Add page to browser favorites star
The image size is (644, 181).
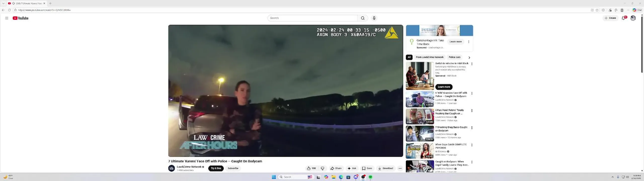click(x=597, y=10)
